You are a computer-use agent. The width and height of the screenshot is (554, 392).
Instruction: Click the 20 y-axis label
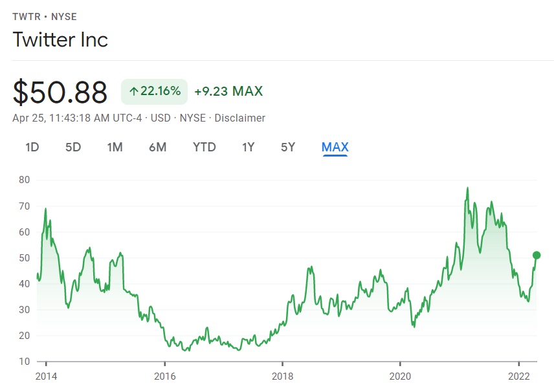(25, 336)
